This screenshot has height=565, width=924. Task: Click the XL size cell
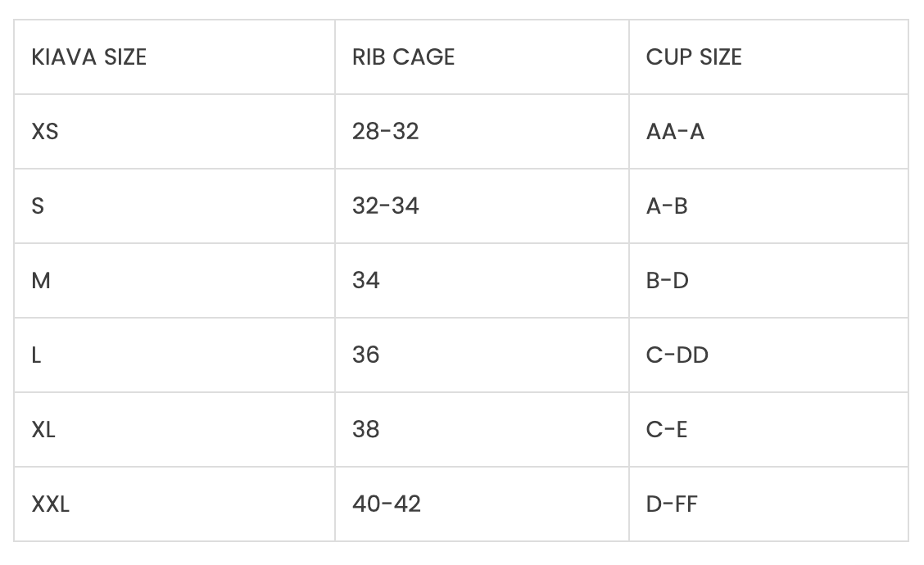tap(43, 430)
